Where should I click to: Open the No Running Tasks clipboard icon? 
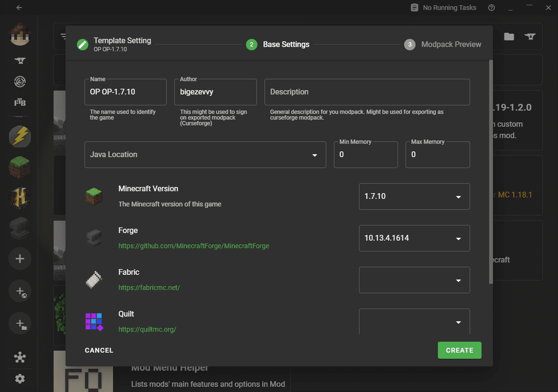coord(414,8)
